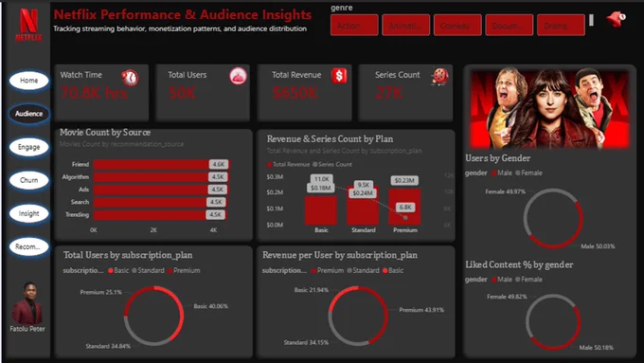The width and height of the screenshot is (644, 363).
Task: Click the genre slicer scrollbar handle
Action: tap(591, 20)
